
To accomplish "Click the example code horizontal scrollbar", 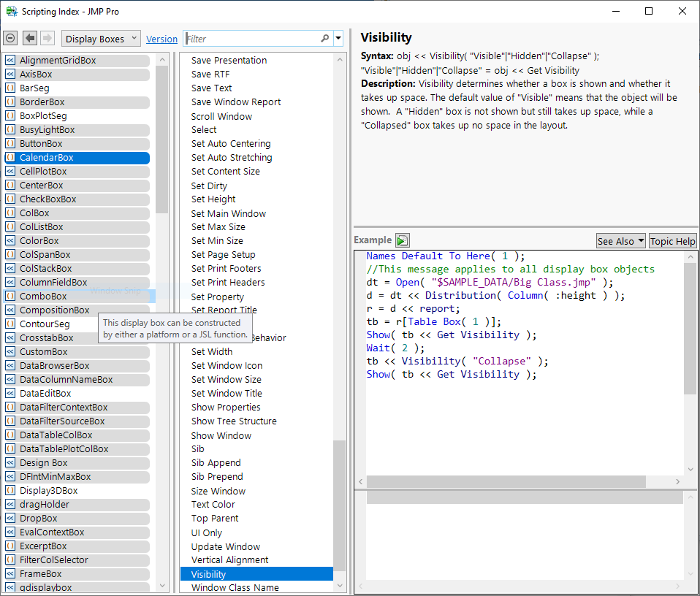I will (x=506, y=482).
